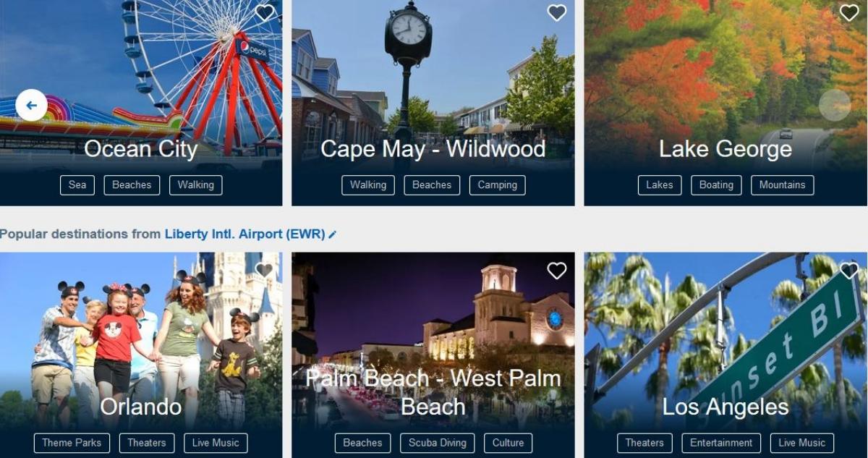Favorite Palm Beach - West Palm Beach card
The image size is (868, 458).
pyautogui.click(x=556, y=271)
